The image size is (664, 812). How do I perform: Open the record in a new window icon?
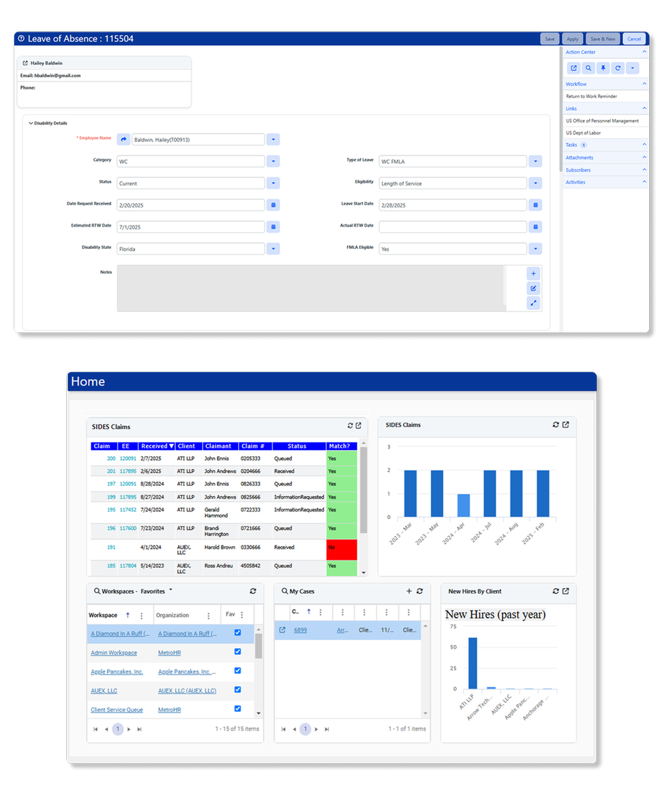573,68
